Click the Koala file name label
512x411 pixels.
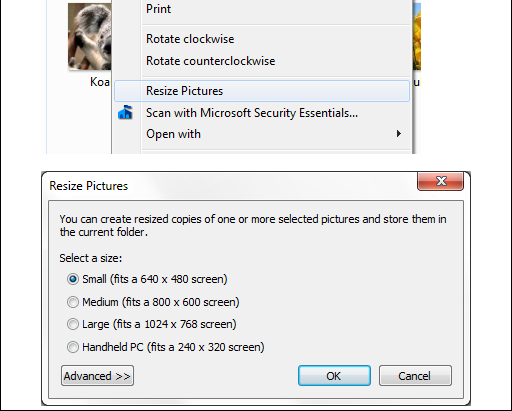click(x=100, y=82)
